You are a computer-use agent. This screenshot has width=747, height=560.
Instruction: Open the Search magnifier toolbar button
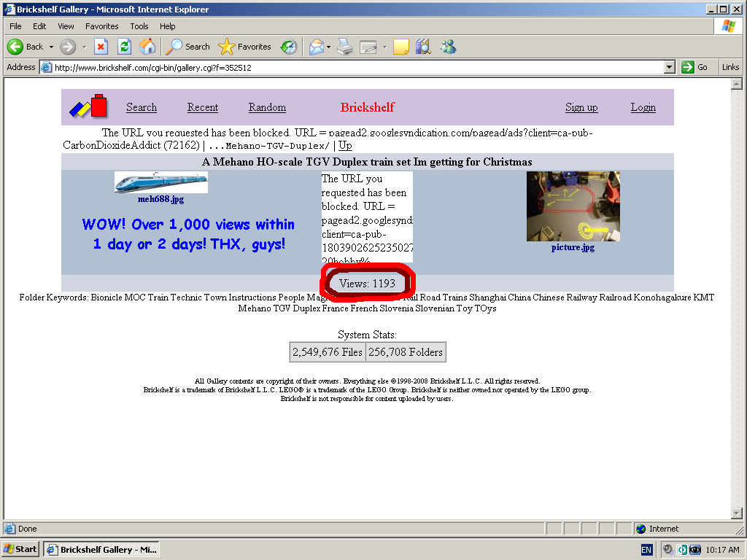[x=189, y=47]
